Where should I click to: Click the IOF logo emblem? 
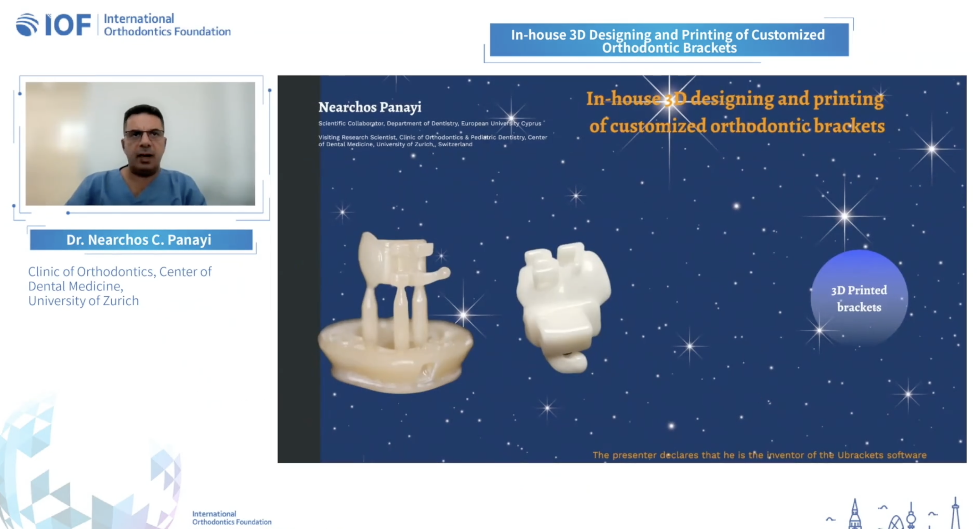click(x=27, y=25)
